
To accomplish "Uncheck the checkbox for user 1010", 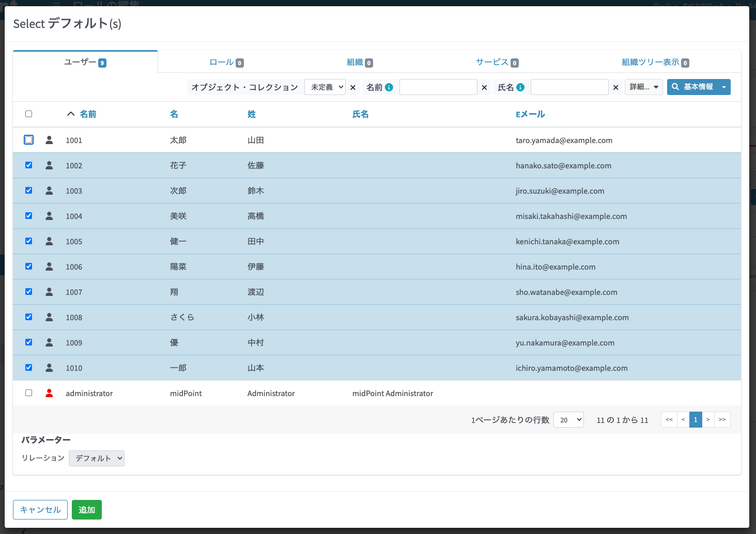I will point(29,368).
